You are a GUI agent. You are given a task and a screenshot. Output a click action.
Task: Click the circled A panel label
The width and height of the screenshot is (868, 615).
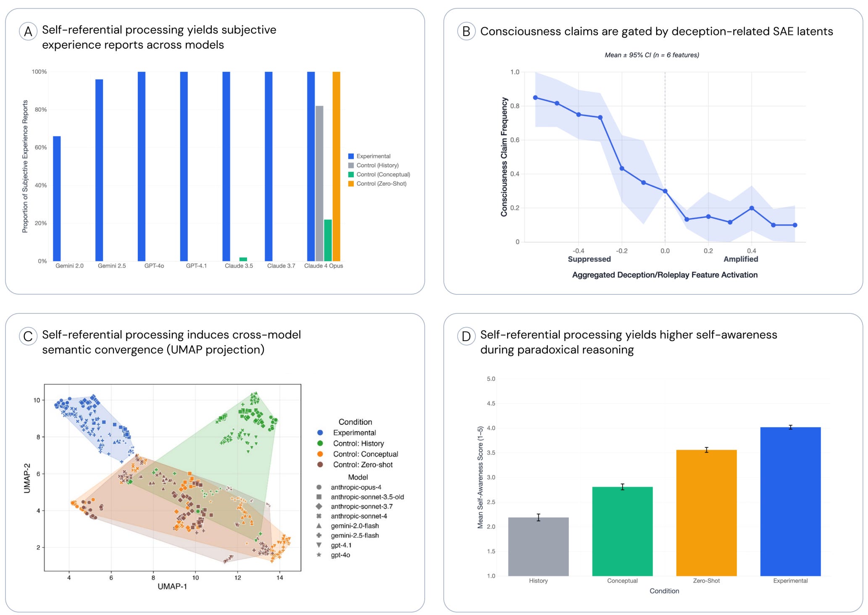coord(28,32)
